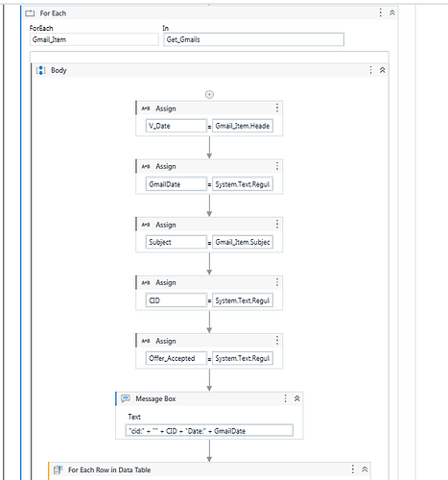Viewport: 448px width, 480px height.
Task: Open options of V_Date Assign activity
Action: point(277,108)
